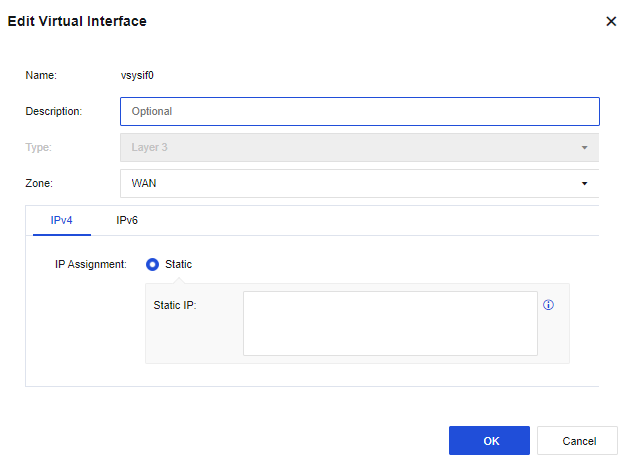629x467 pixels.
Task: Click the Static IP label
Action: 175,305
